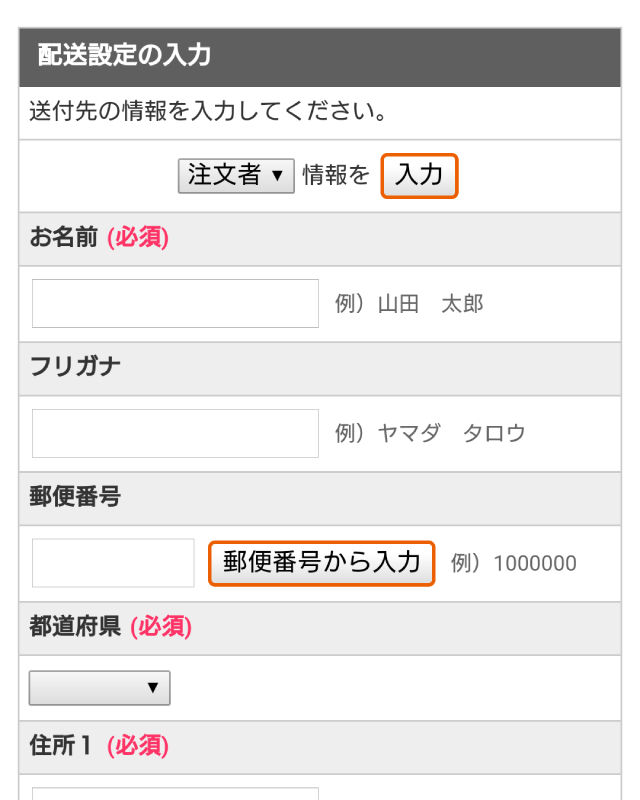This screenshot has height=800, width=640.
Task: Click the 住所1 input field
Action: pos(175,793)
